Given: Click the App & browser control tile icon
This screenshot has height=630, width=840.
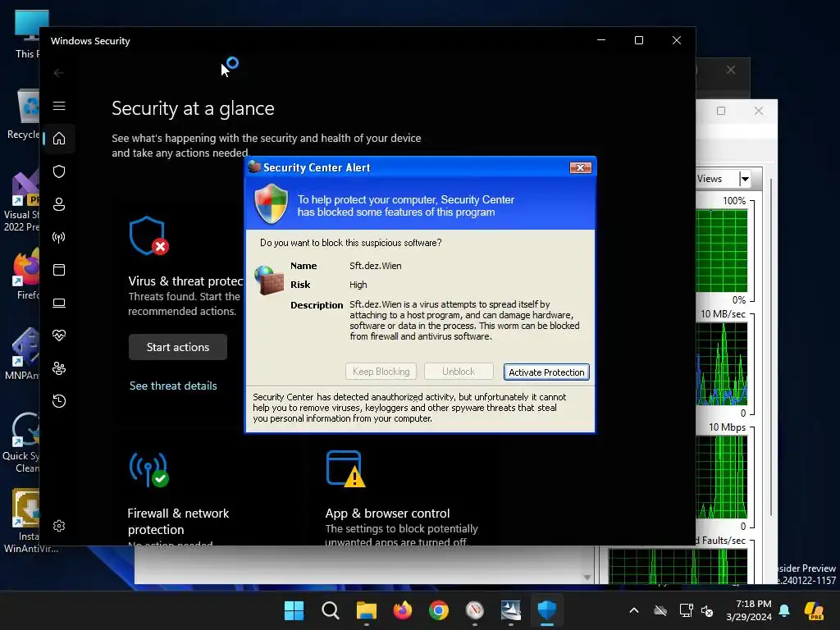Looking at the screenshot, I should (345, 469).
